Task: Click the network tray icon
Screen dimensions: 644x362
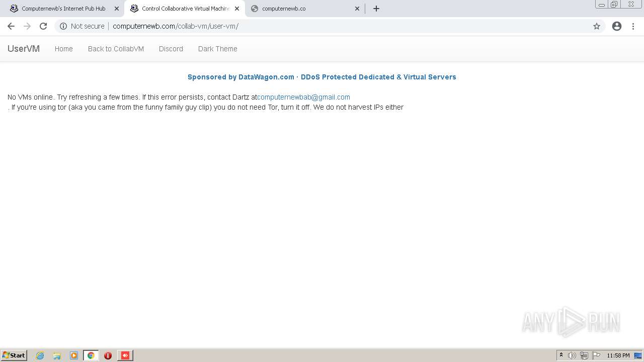Action: coord(584,355)
